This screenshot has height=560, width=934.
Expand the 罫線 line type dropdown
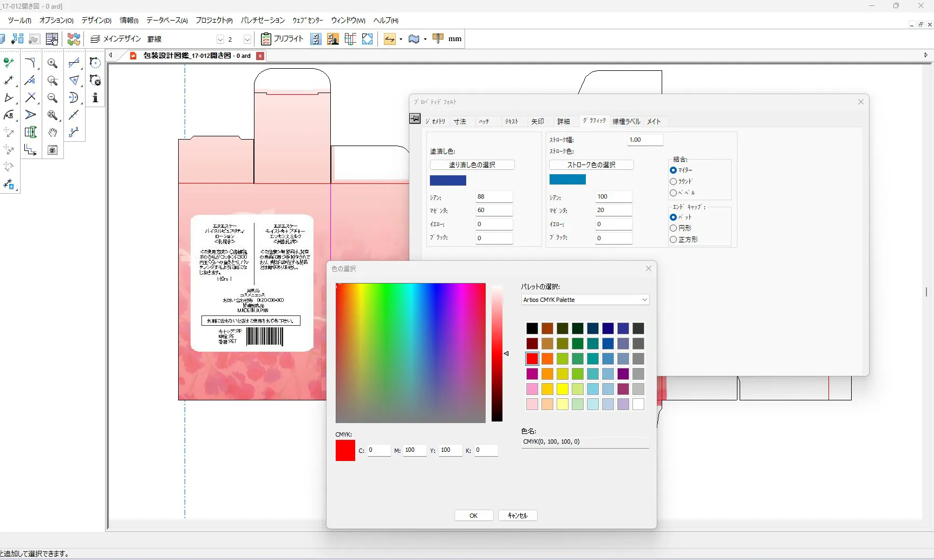point(220,39)
